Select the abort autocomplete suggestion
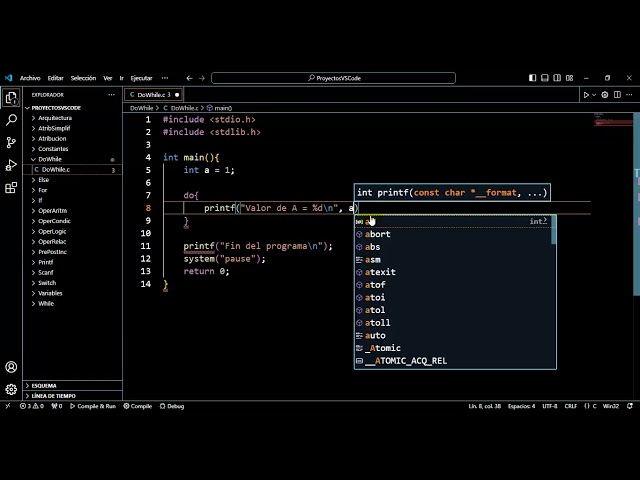 [x=378, y=234]
